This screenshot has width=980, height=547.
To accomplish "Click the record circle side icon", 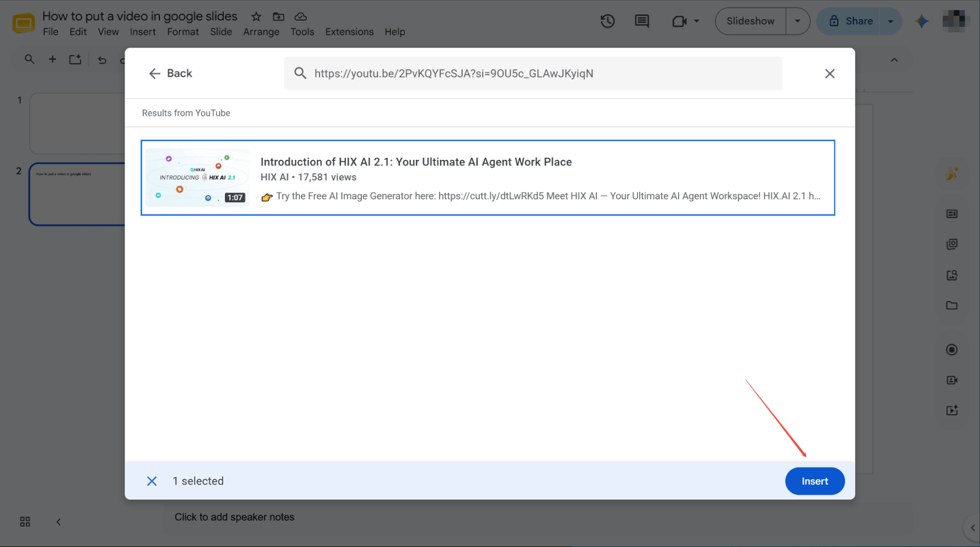I will tap(952, 349).
